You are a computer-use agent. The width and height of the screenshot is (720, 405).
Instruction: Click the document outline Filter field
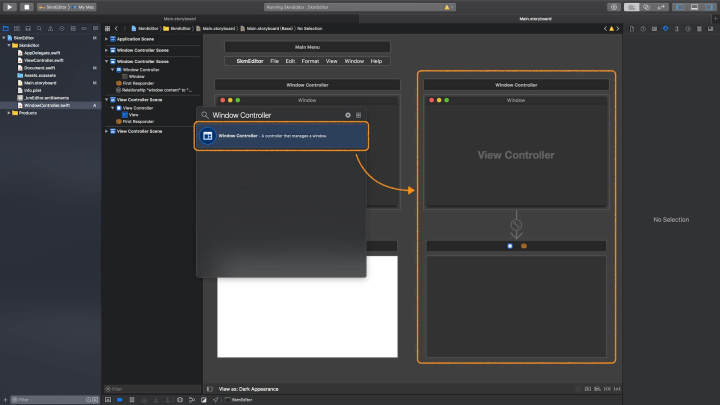coord(152,389)
